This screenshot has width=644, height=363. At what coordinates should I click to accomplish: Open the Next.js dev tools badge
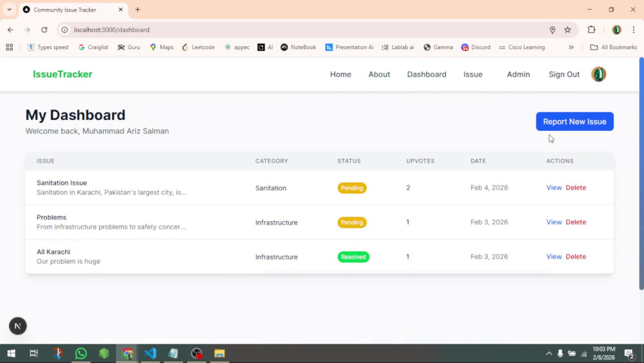tap(17, 326)
